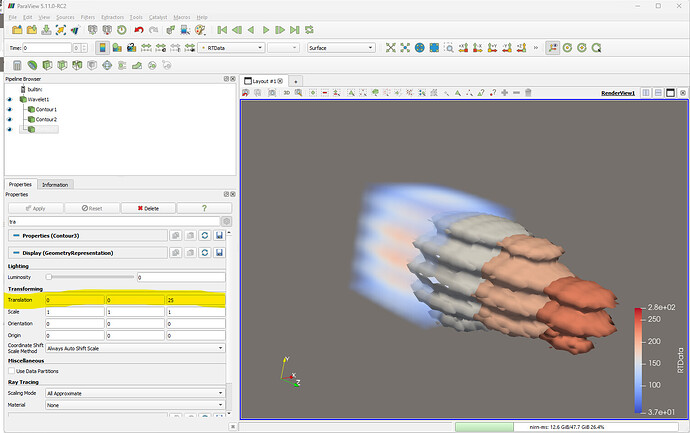This screenshot has width=690, height=433.
Task: Click Reset Camera icon
Action: [x=390, y=48]
